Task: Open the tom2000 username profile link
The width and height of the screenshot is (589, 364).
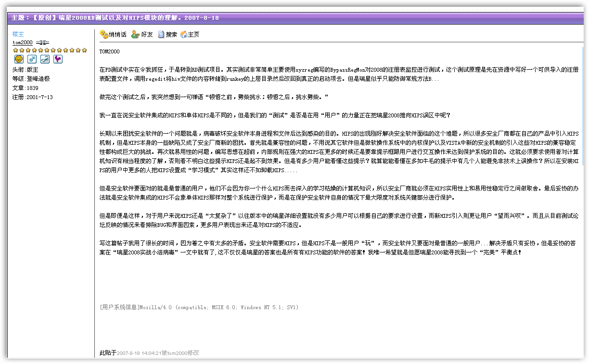Action: coord(22,42)
